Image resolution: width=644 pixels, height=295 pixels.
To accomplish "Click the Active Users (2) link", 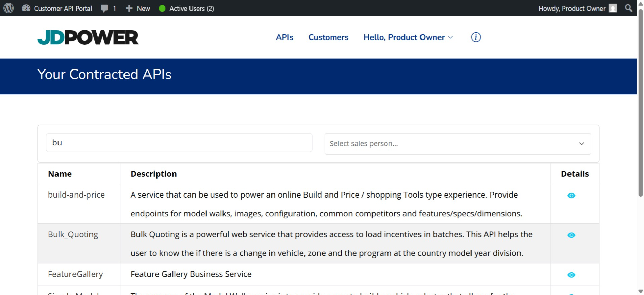I will click(192, 9).
